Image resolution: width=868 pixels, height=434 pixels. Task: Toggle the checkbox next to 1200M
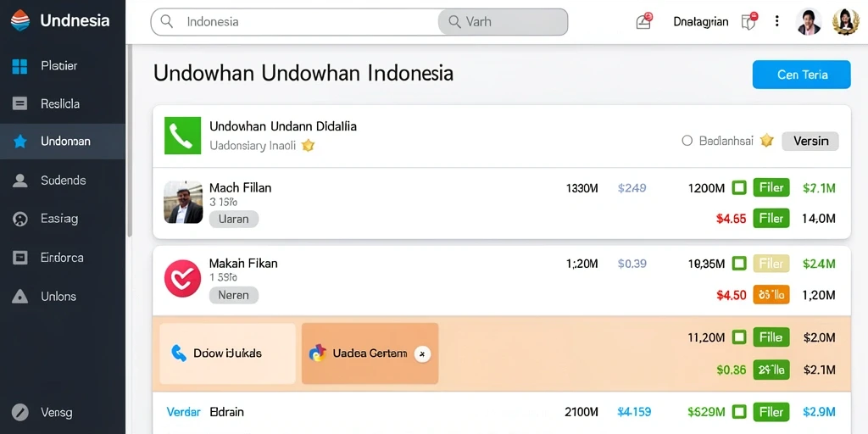[x=739, y=188]
